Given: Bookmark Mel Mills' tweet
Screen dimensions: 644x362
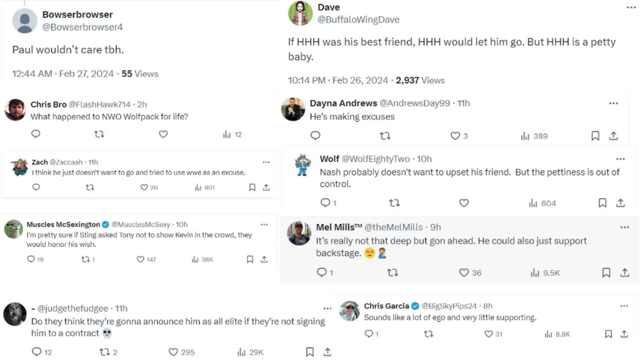Looking at the screenshot, I should (x=606, y=273).
